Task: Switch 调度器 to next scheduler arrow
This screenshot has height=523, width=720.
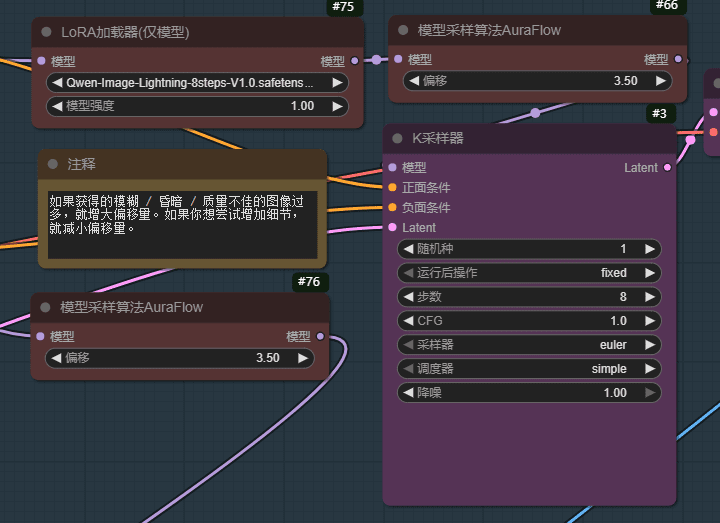Action: pos(650,369)
